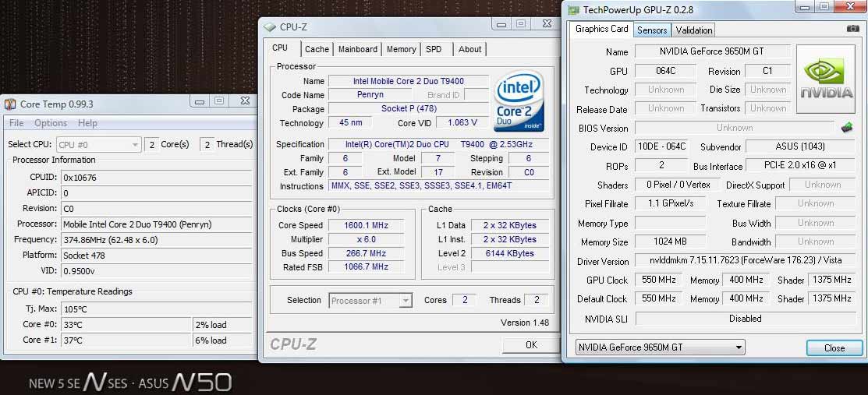Click the Instructions field listing MMX, SSE
This screenshot has width=868, height=395.
[x=438, y=186]
